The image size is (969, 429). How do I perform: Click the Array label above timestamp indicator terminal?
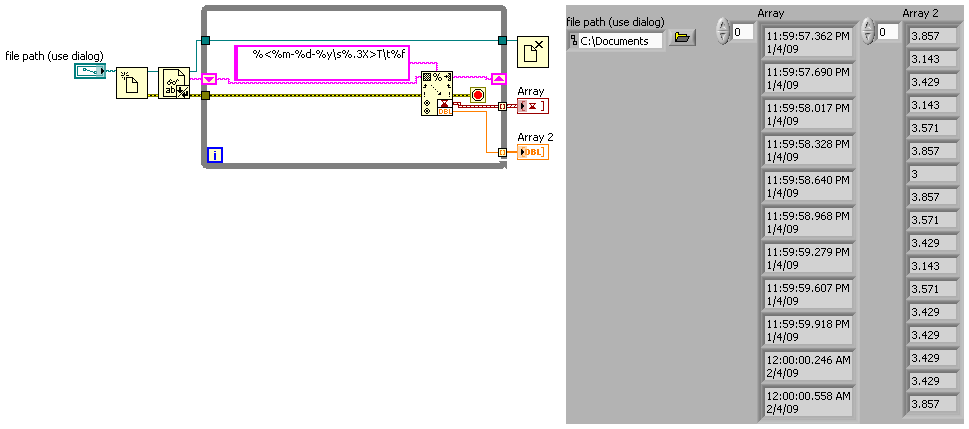530,91
